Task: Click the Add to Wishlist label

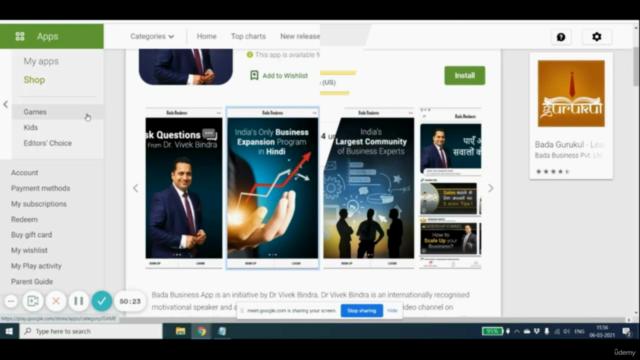Action: click(285, 76)
